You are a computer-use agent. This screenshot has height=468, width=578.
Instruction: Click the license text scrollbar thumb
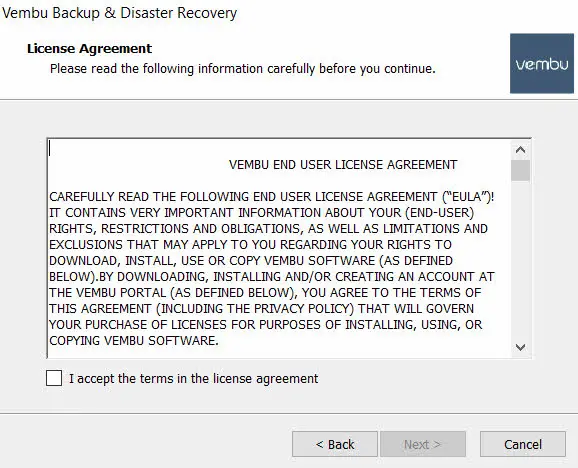(520, 170)
